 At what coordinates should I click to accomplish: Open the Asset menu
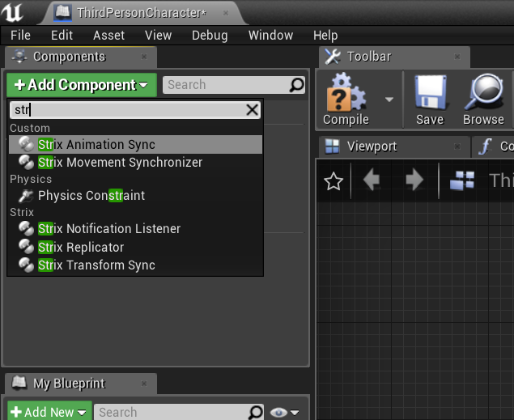coord(108,35)
